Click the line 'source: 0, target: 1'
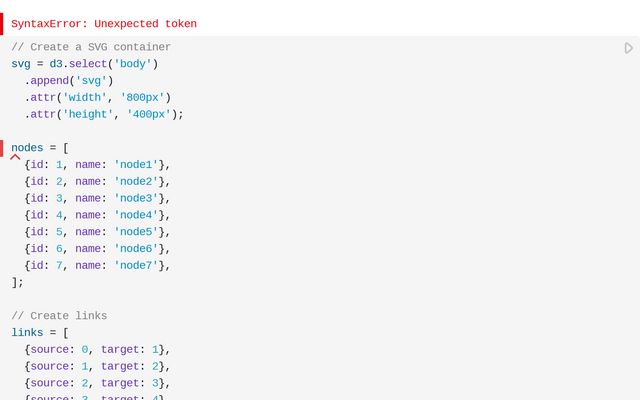Viewport: 640px width, 400px height. (x=97, y=349)
